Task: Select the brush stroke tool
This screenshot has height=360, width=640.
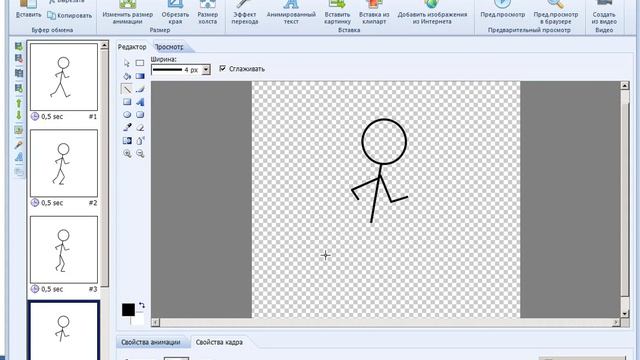Action: pos(140,89)
